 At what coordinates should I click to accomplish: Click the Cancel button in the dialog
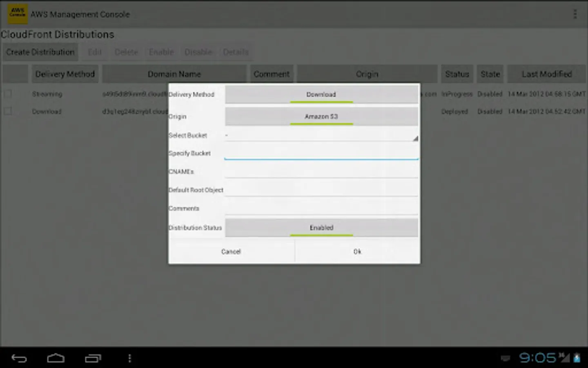coord(231,251)
